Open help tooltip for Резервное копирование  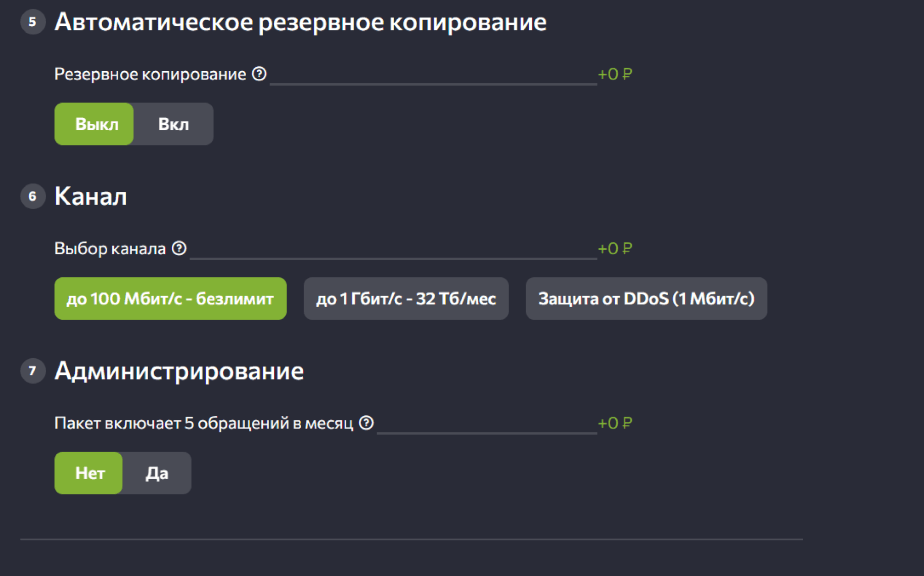point(259,74)
